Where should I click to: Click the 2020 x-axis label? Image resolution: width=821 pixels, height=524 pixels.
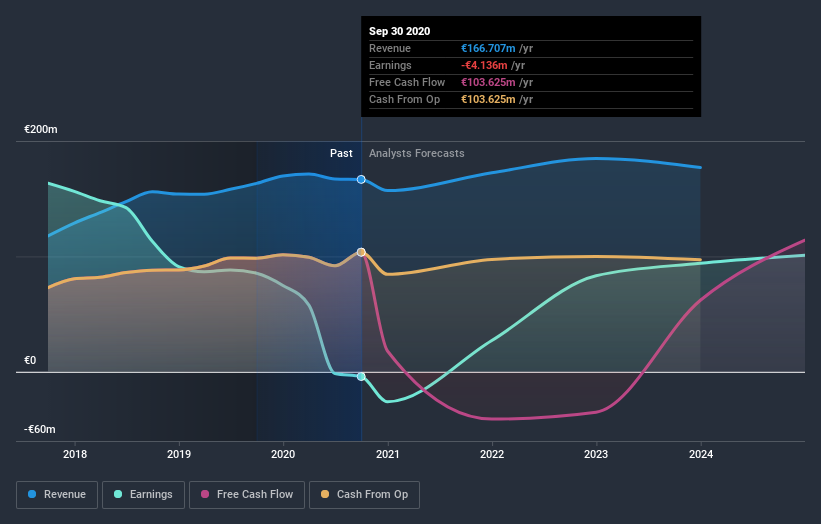(283, 454)
